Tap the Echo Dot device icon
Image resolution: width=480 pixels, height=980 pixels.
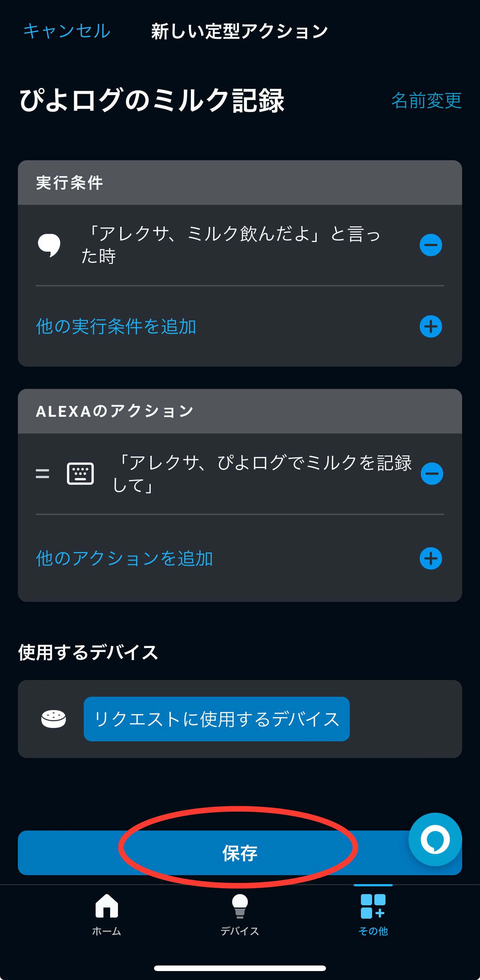54,719
